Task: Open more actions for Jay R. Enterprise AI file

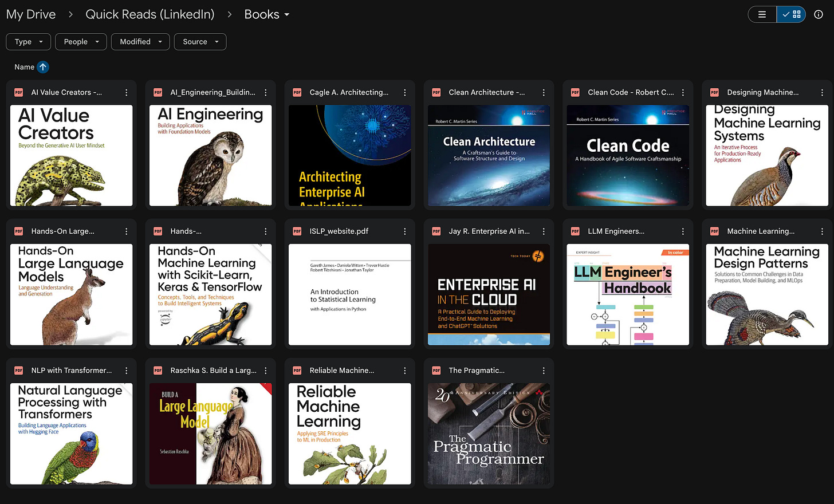Action: click(544, 231)
